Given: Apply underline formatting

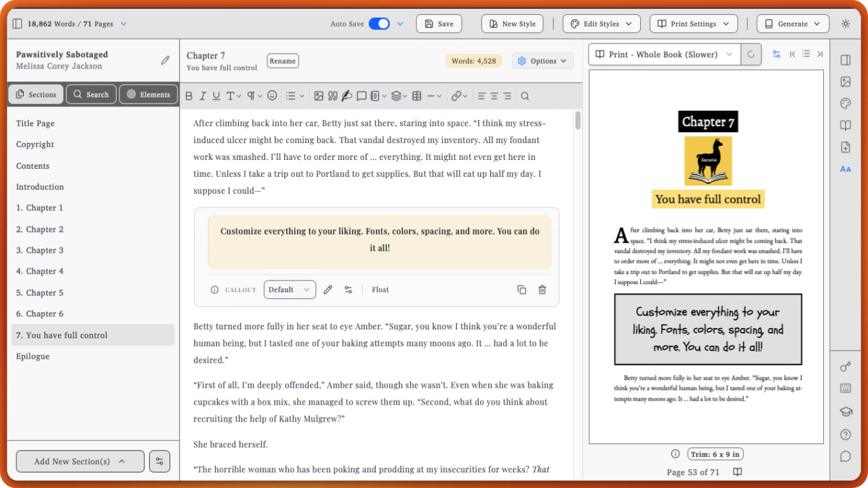Looking at the screenshot, I should point(216,96).
